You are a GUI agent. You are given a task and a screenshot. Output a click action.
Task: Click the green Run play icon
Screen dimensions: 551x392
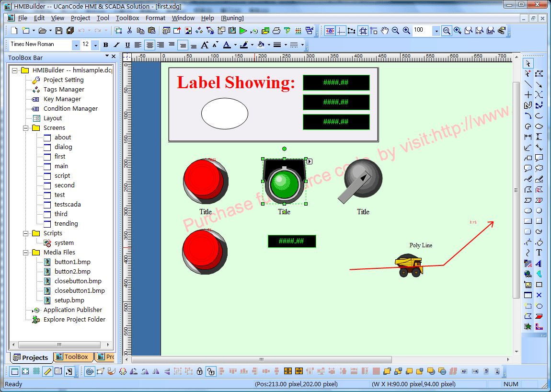[243, 31]
